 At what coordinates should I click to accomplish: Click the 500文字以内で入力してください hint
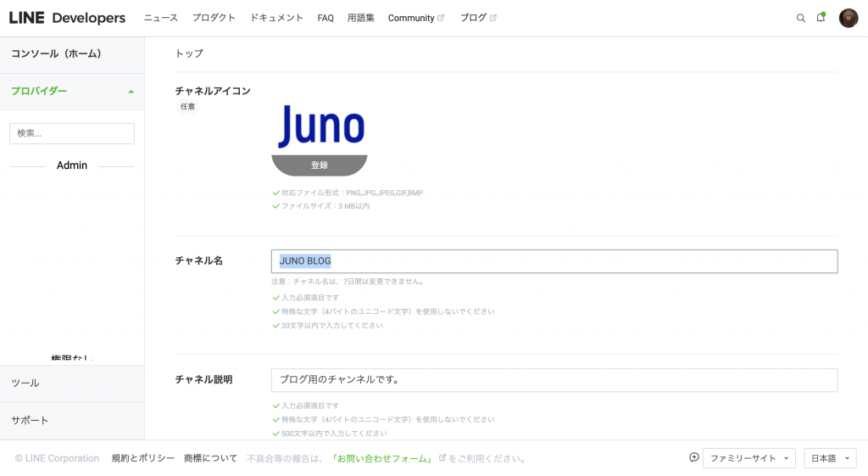pos(334,434)
